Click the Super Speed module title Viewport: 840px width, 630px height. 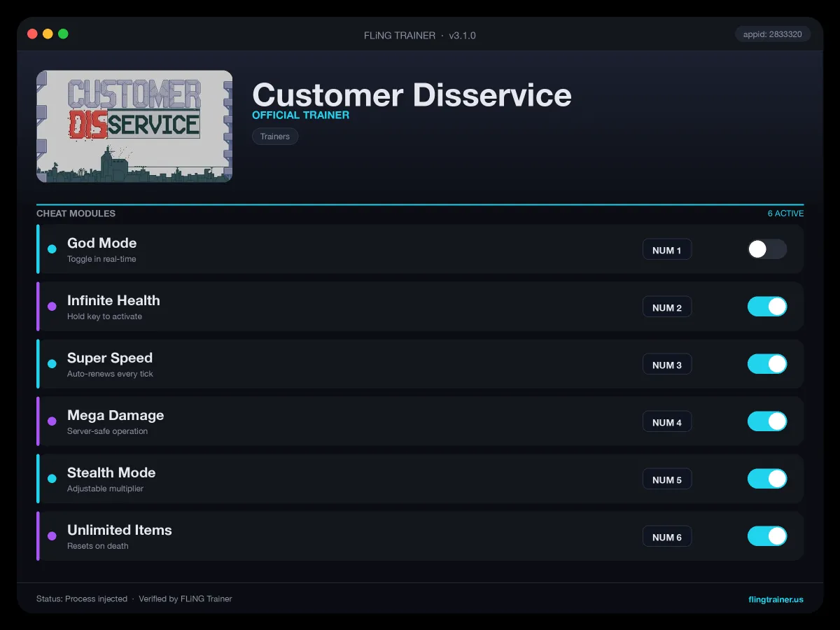[110, 358]
